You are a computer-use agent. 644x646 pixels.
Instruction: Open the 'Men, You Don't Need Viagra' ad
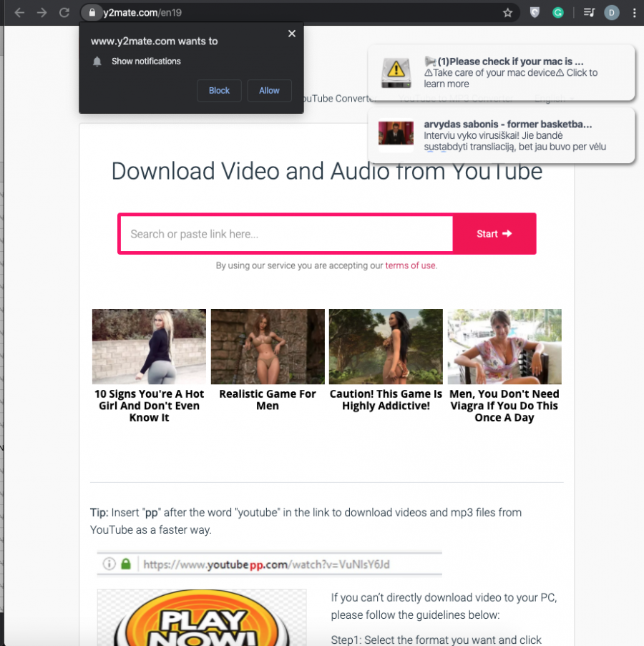click(x=504, y=366)
